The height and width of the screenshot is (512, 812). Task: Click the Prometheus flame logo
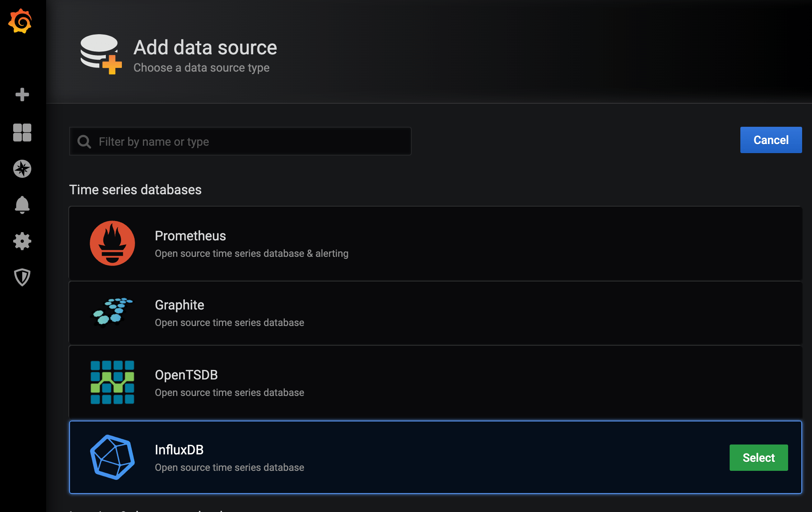(x=112, y=243)
